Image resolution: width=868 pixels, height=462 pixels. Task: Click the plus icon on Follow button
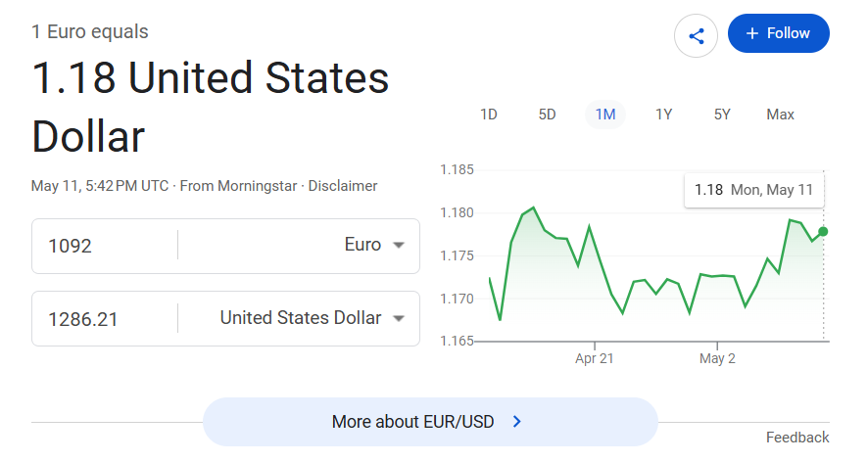751,33
